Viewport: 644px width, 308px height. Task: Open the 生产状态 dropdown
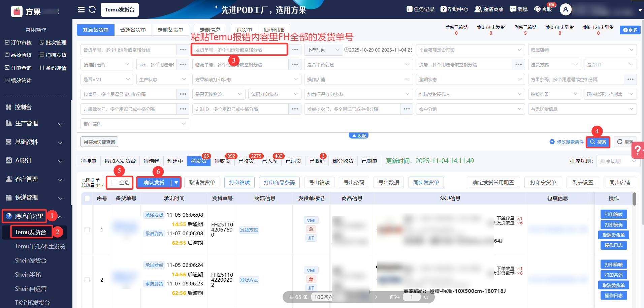point(163,80)
